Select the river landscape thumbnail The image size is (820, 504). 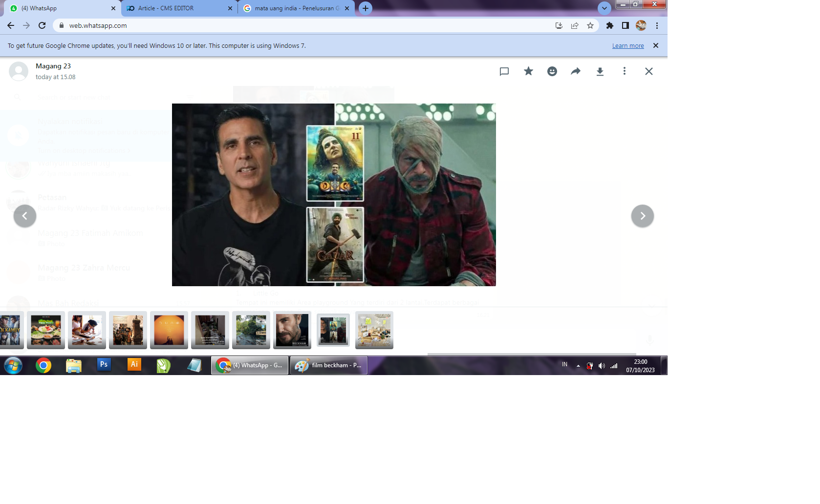251,330
